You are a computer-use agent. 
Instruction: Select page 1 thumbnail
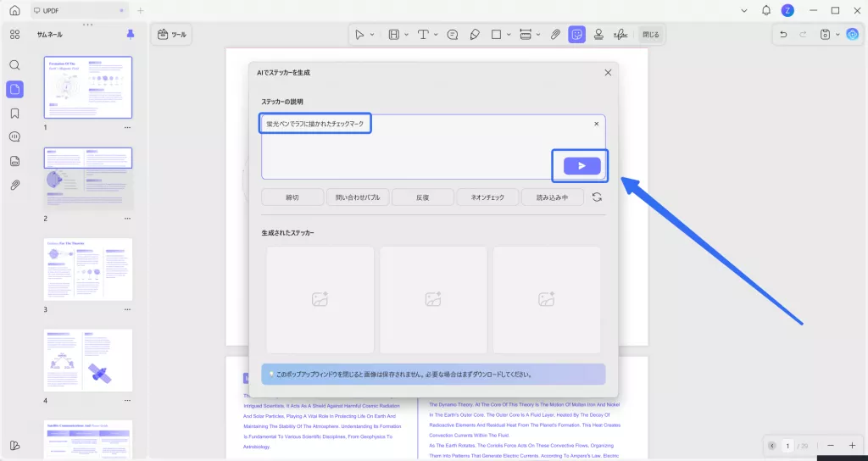coord(88,87)
